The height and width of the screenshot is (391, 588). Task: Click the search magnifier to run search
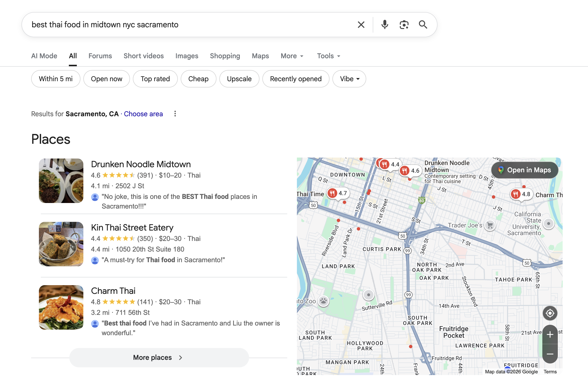(423, 24)
